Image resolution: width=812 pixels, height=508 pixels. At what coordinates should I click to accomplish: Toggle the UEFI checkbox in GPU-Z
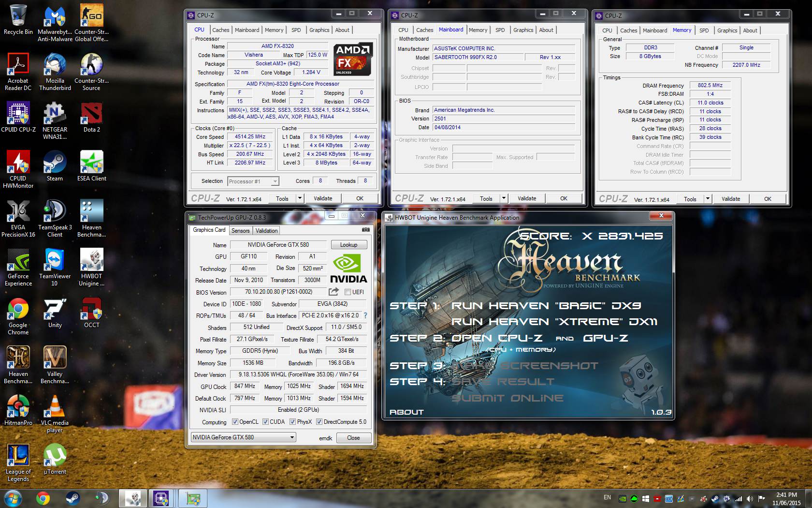348,292
